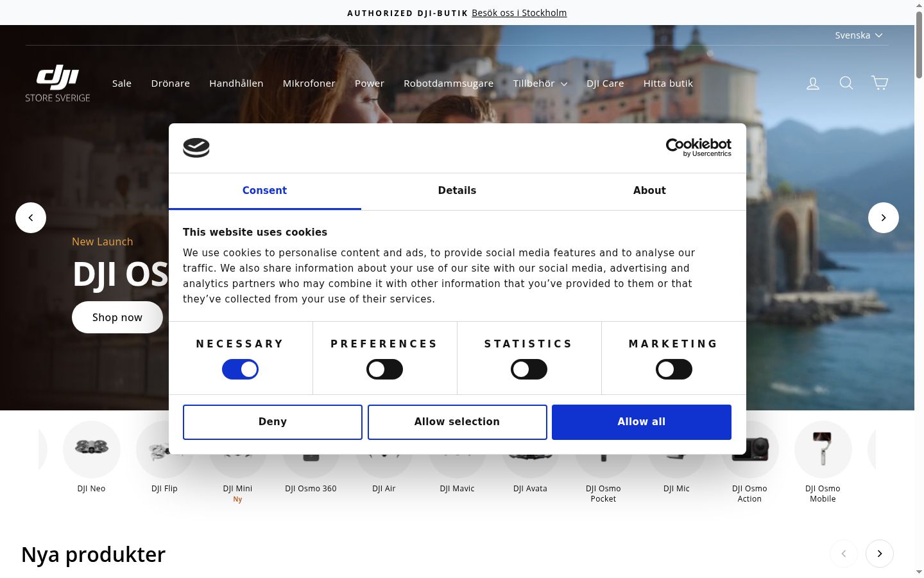Click the Allow all button

[642, 422]
